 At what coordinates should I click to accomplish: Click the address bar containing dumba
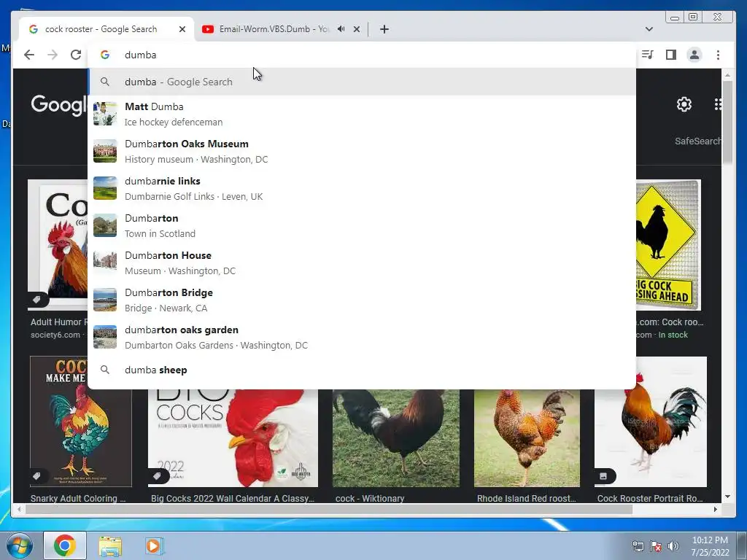[x=362, y=55]
